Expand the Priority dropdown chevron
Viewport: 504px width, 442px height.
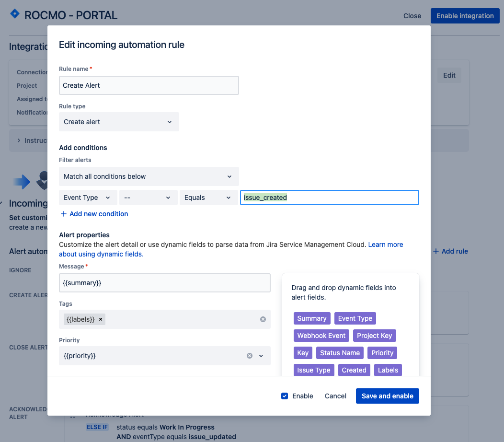point(261,355)
